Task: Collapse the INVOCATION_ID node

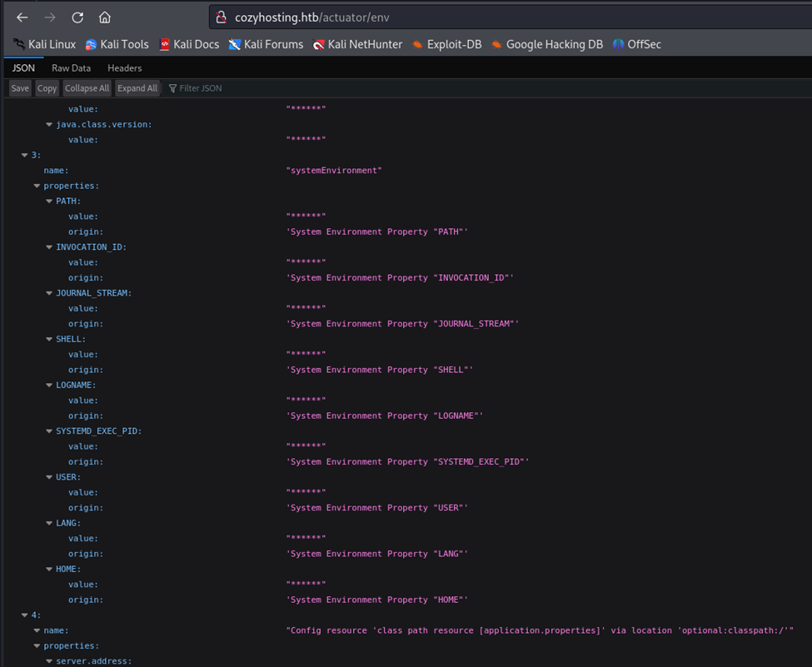Action: pos(49,247)
